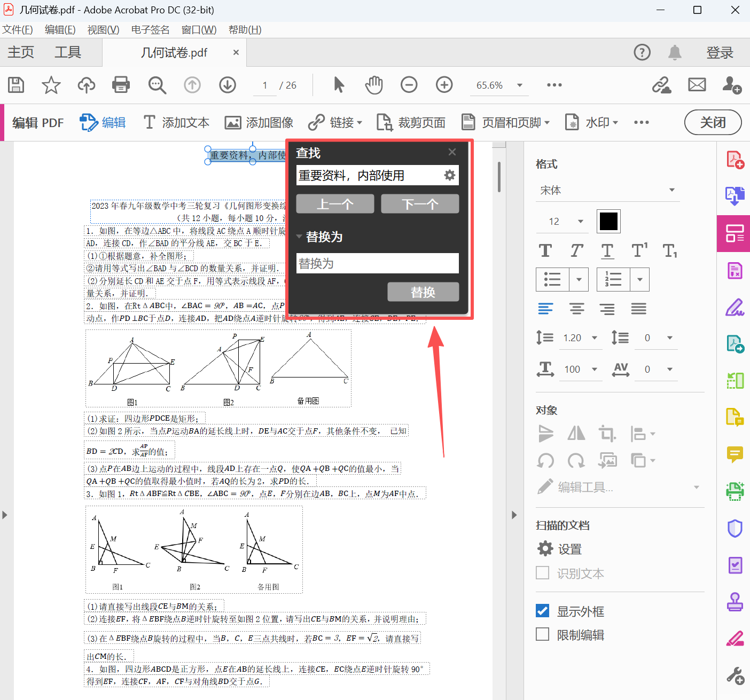Enable the 限制编辑 checkbox
Viewport: 750px width, 700px height.
pos(543,634)
